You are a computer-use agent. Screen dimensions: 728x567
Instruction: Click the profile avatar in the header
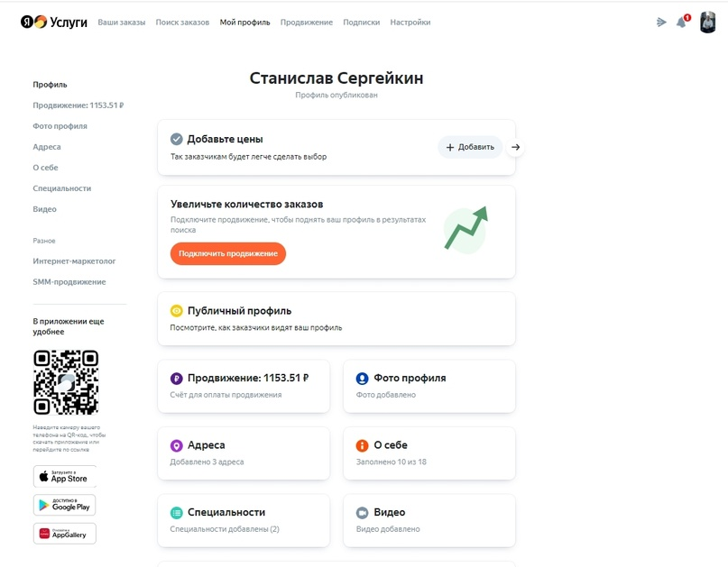coord(710,21)
